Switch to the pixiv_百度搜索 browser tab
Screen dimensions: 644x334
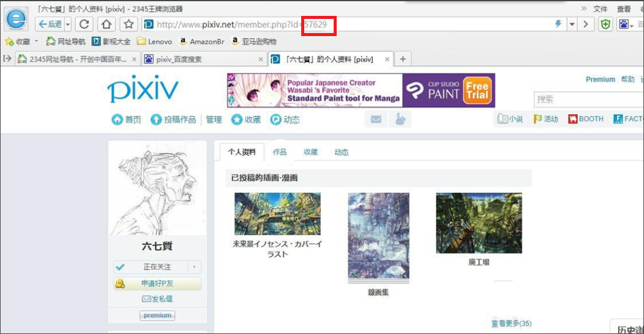(202, 59)
